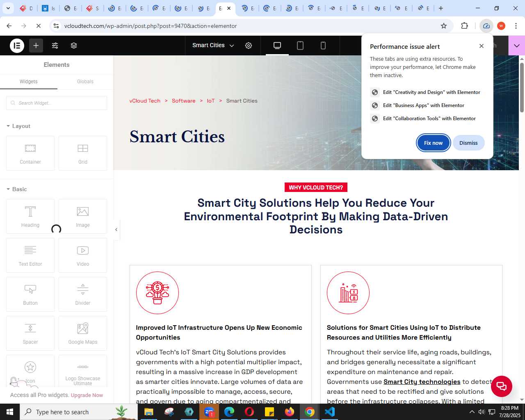This screenshot has height=420, width=525.
Task: Collapse the Basic widgets section
Action: 17,189
